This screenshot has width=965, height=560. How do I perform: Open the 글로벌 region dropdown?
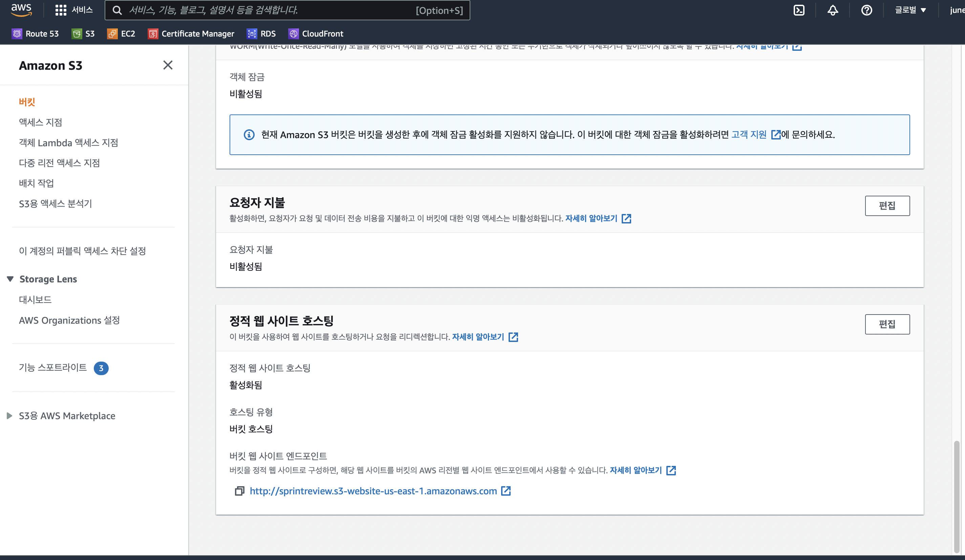click(x=910, y=10)
